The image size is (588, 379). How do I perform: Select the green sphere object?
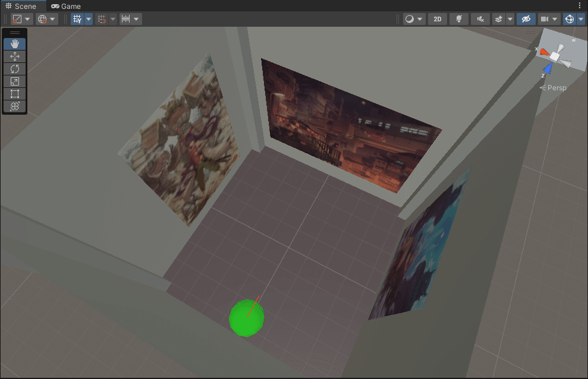(x=246, y=318)
